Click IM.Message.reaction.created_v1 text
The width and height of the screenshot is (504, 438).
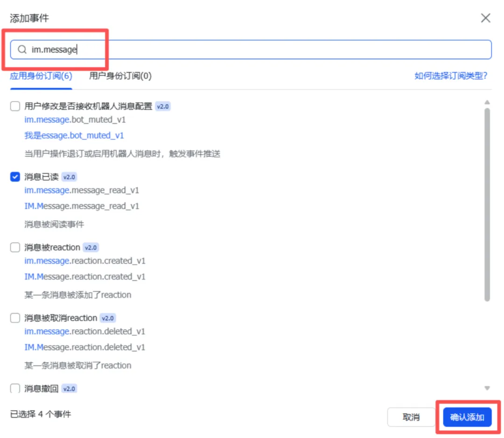tap(85, 276)
